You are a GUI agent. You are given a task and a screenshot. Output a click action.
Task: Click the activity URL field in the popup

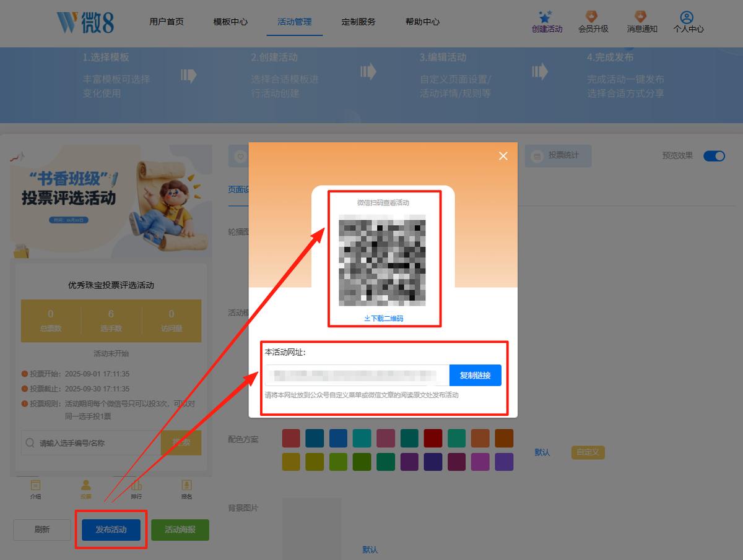pyautogui.click(x=357, y=376)
